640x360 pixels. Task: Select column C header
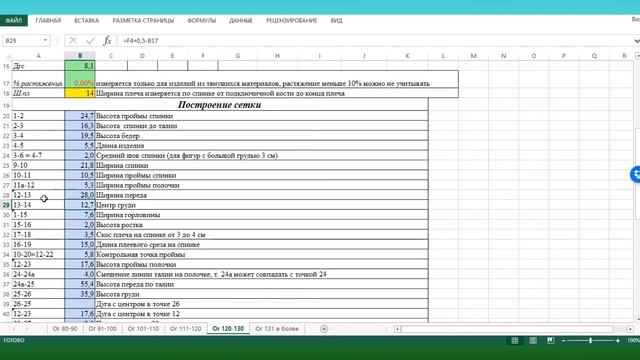[111, 56]
